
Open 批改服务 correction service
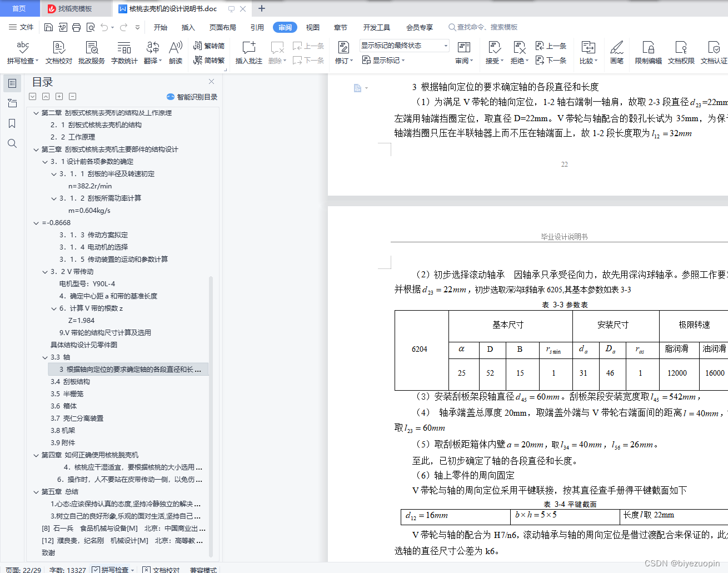(92, 53)
